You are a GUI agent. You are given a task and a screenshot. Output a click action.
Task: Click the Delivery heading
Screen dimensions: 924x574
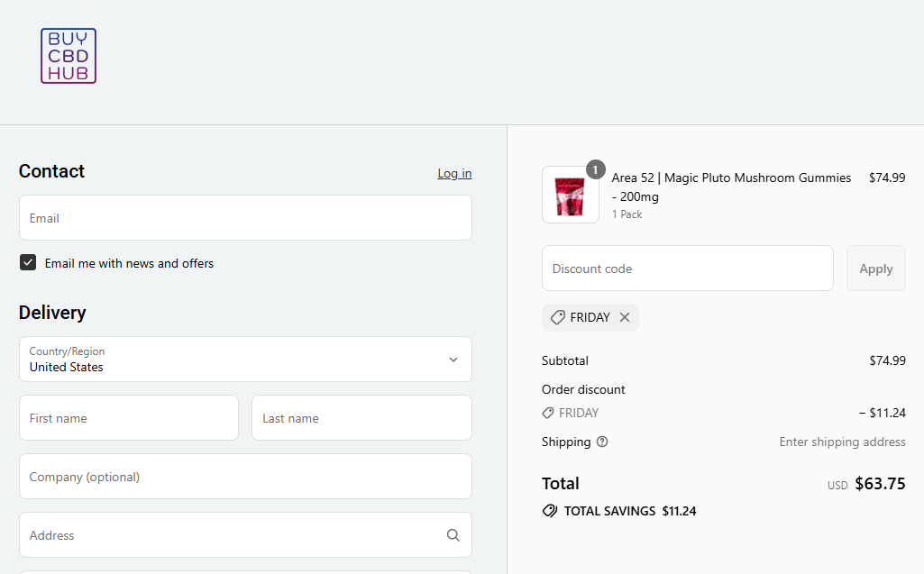click(x=52, y=313)
